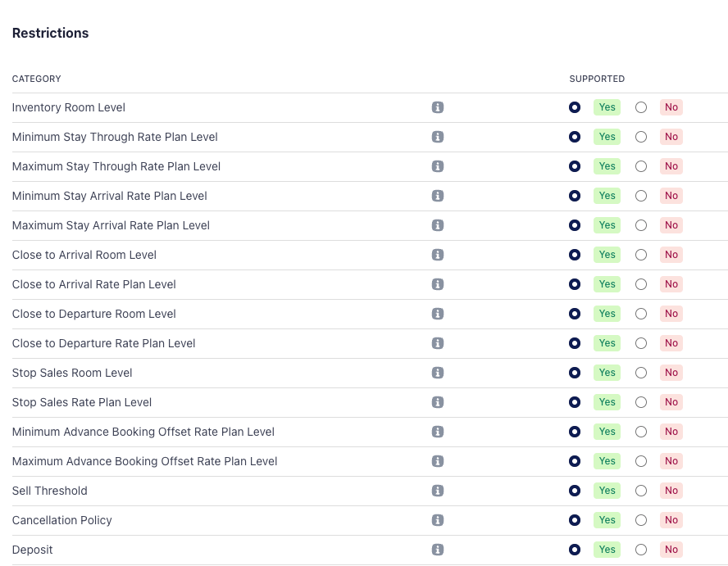728x566 pixels.
Task: Click the Deposit row info icon
Action: click(438, 550)
